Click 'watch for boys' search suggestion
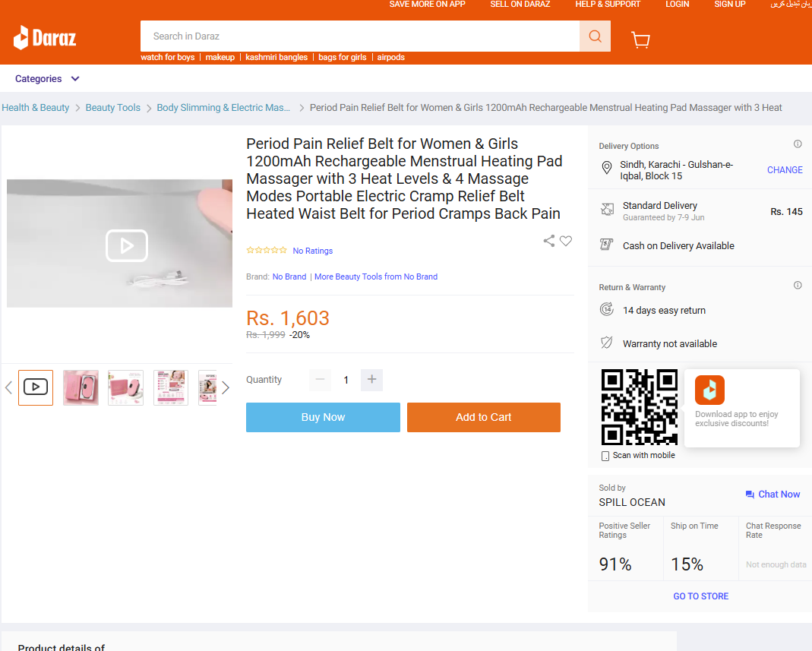 (x=168, y=58)
